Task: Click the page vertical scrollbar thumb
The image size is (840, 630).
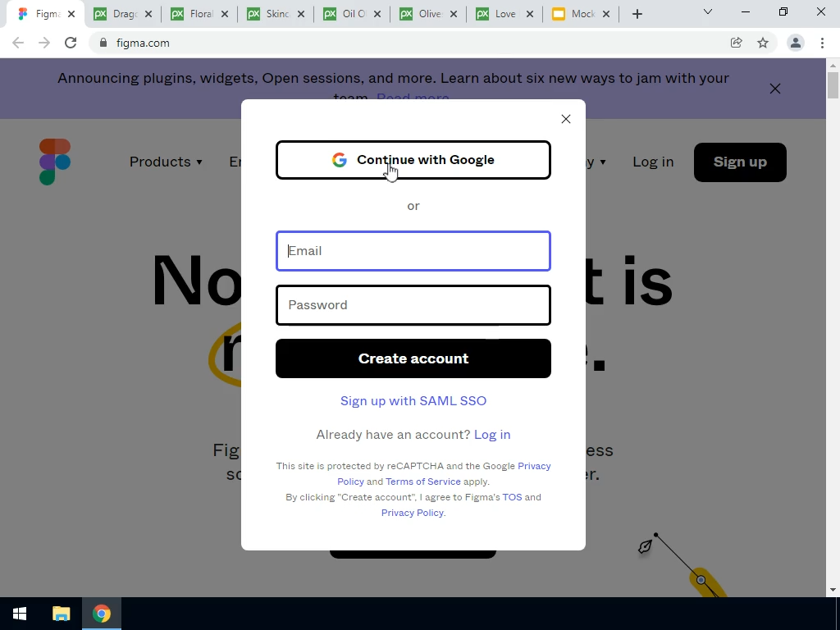Action: [833, 84]
